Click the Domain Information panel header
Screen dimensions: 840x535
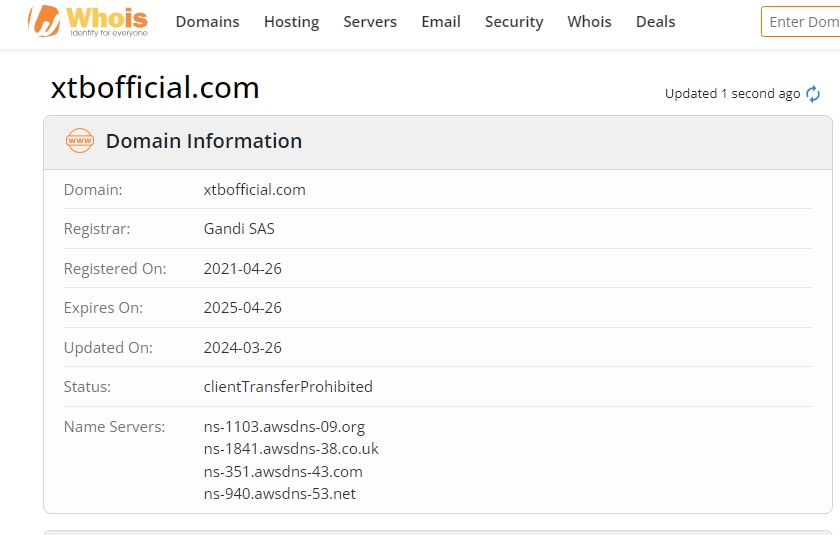[x=204, y=141]
